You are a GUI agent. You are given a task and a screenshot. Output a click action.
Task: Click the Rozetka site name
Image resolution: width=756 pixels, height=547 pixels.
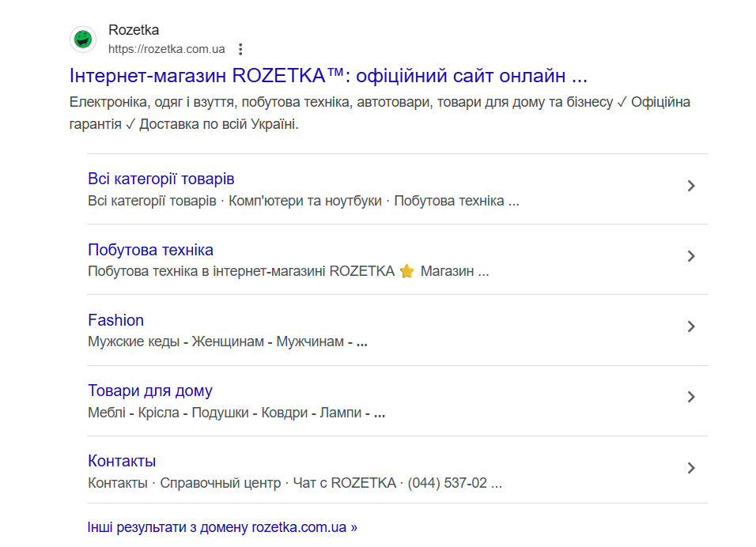(x=134, y=30)
